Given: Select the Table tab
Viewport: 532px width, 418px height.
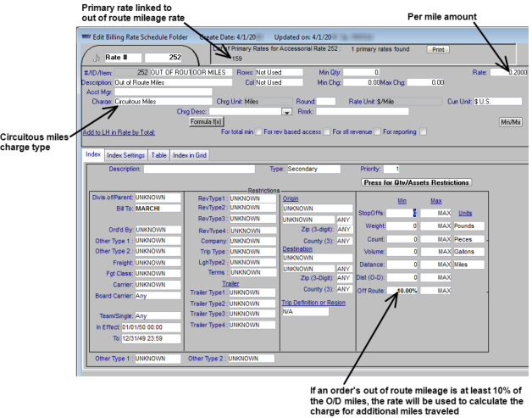Looking at the screenshot, I should click(x=158, y=155).
